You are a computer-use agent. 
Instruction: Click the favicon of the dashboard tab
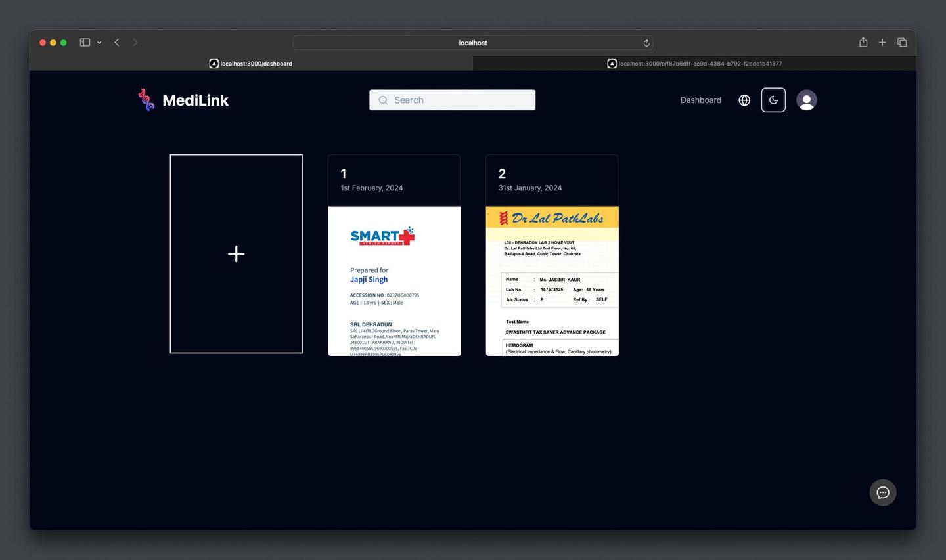pyautogui.click(x=214, y=64)
